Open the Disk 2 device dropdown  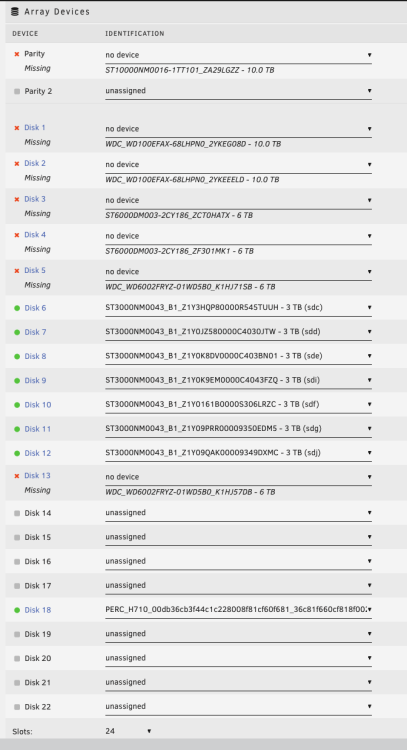click(239, 165)
